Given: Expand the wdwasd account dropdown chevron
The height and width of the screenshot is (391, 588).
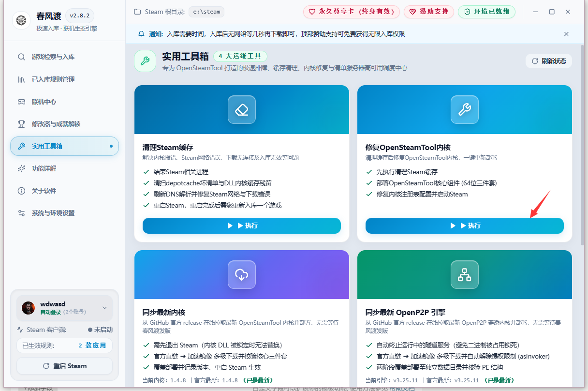Looking at the screenshot, I should point(104,308).
